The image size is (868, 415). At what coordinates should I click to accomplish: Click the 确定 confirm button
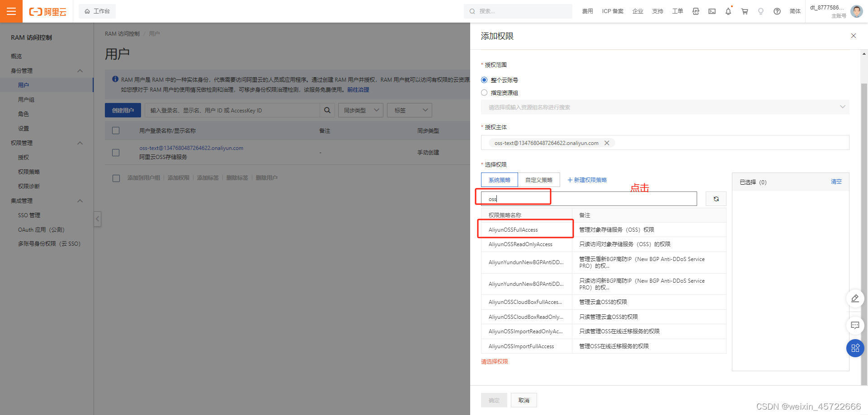494,400
